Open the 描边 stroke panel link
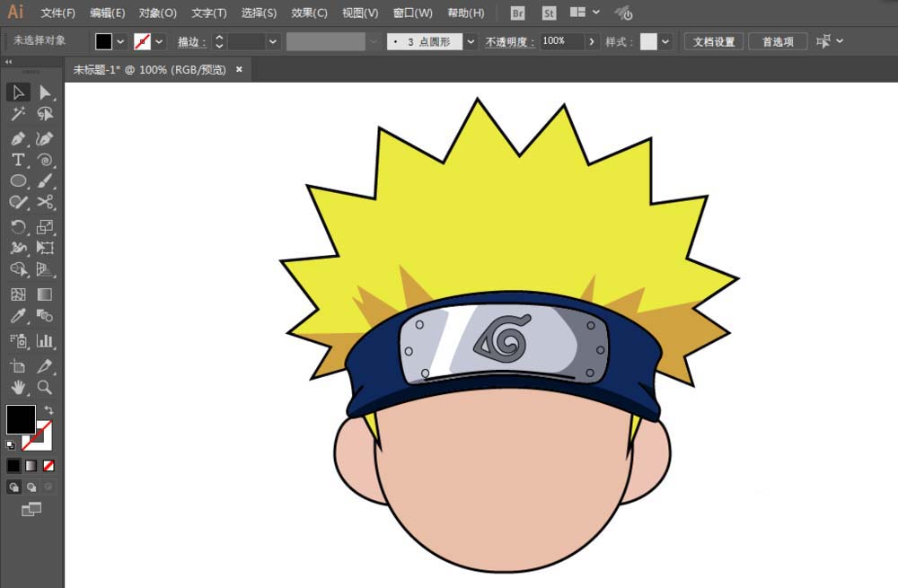The image size is (898, 588). (191, 42)
